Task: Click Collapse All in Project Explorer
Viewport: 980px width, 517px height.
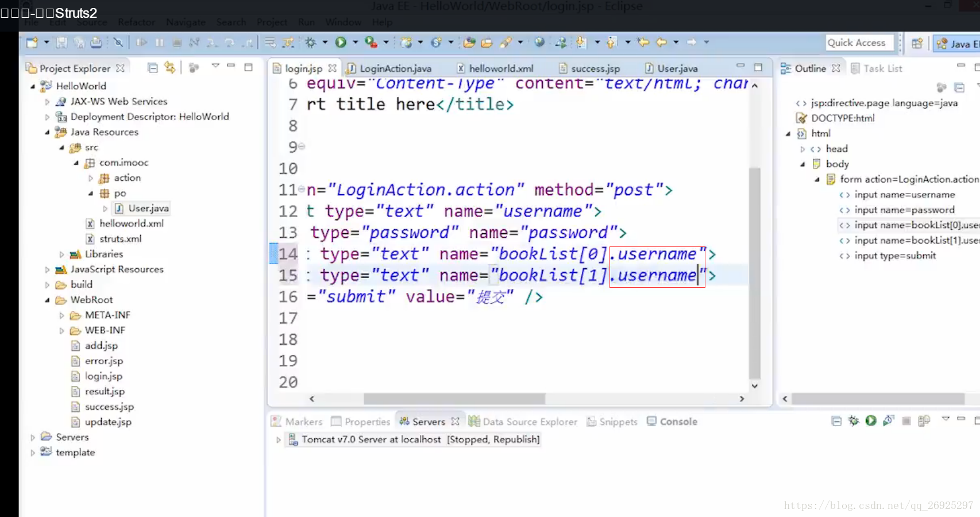Action: (152, 68)
